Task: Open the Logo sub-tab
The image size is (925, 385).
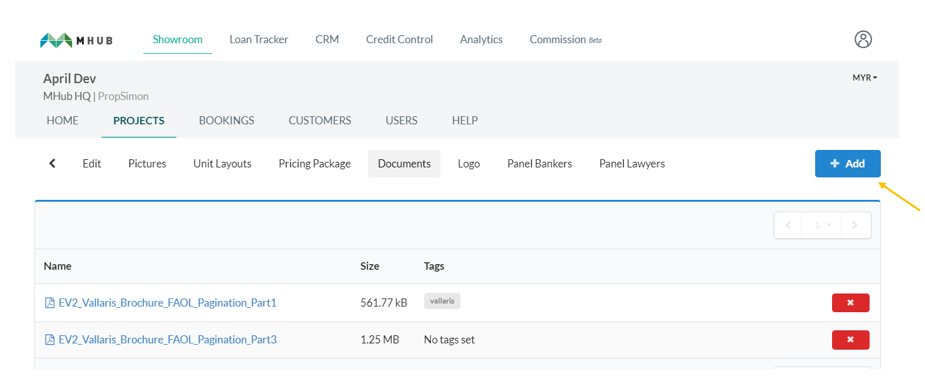Action: pyautogui.click(x=469, y=164)
